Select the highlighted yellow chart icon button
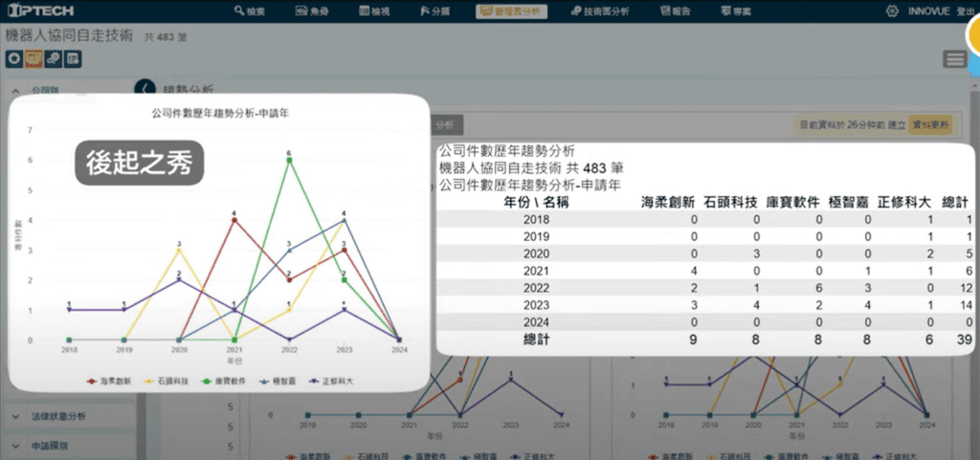980x460 pixels. coord(33,59)
